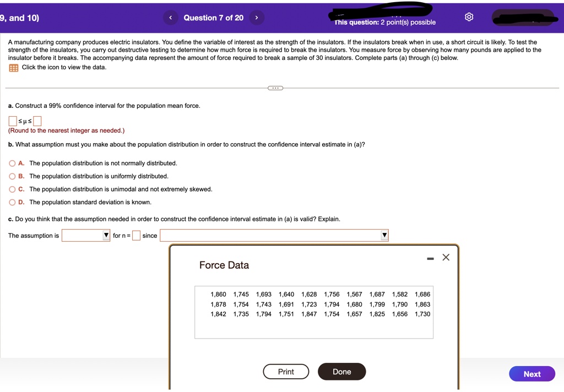Screen dimensions: 564x392
Task: Click the Done button
Action: point(341,371)
